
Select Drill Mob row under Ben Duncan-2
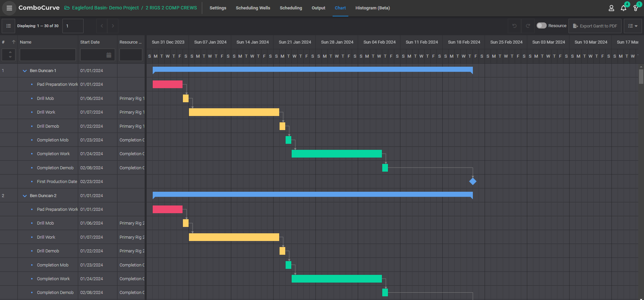pyautogui.click(x=72, y=223)
